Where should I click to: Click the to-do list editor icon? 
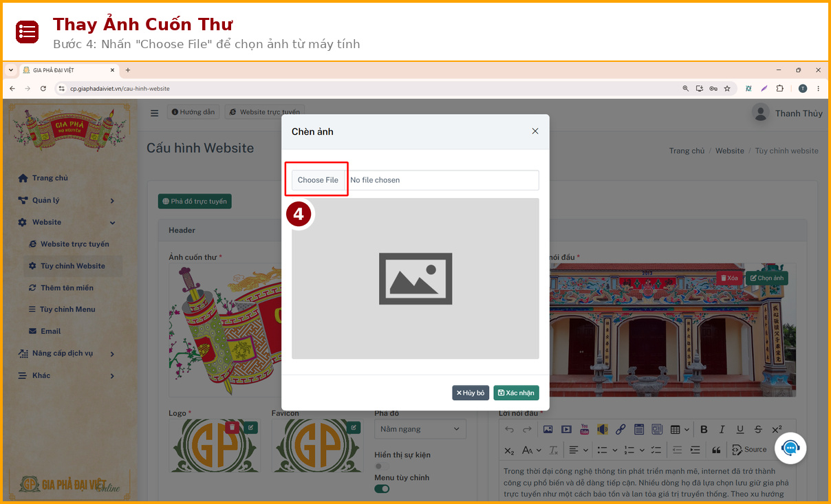coord(656,450)
